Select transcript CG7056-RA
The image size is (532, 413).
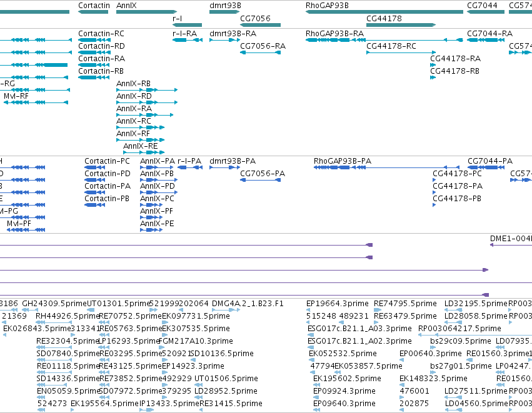click(263, 46)
